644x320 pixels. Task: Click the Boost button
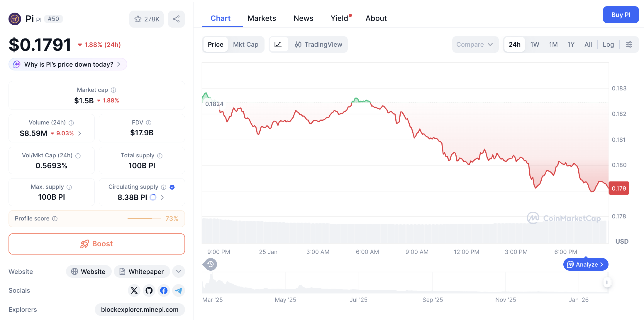[x=96, y=244]
